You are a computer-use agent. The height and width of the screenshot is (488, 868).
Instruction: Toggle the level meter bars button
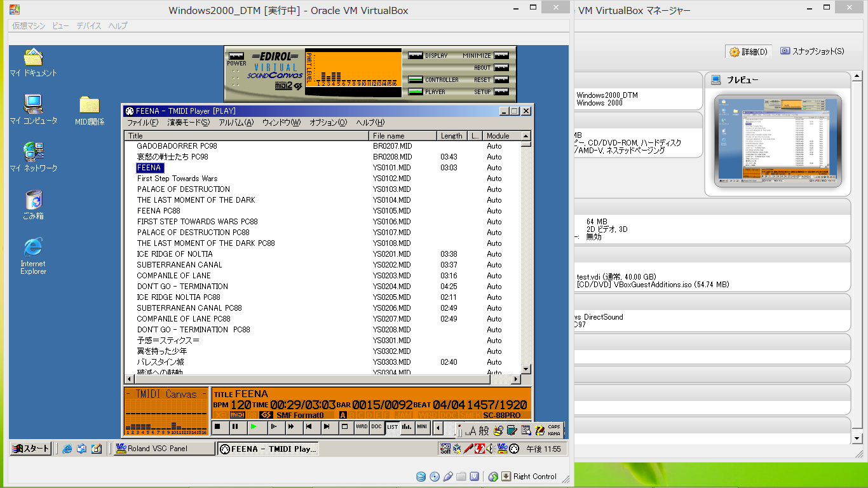(407, 427)
